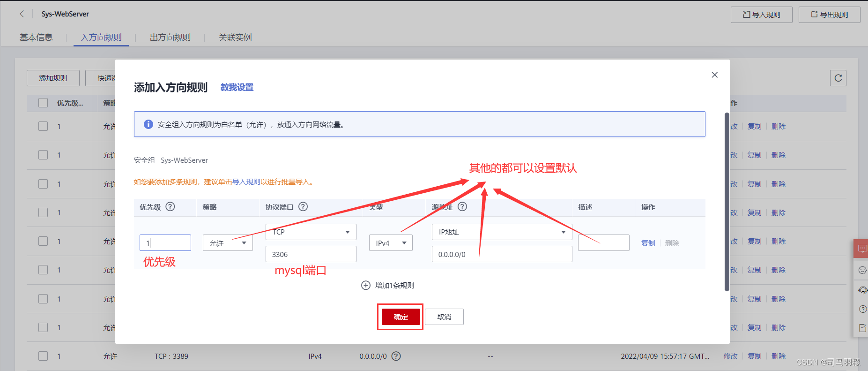Check the fifth rule row checkbox

pos(43,241)
